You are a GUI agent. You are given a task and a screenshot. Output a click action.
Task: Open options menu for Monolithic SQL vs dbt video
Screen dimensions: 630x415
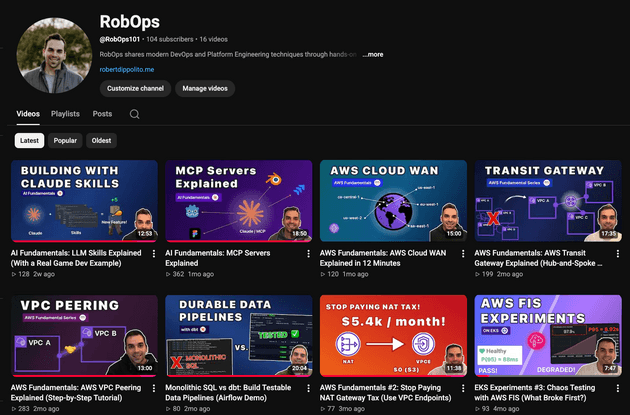tap(309, 388)
